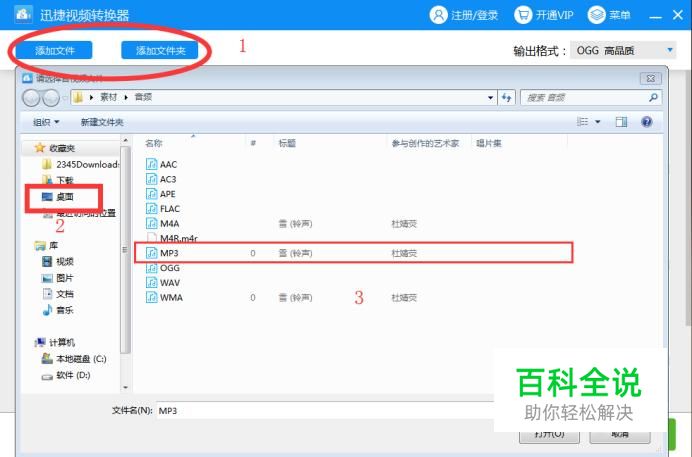
Task: Open the 注册/登录 account icon
Action: pyautogui.click(x=438, y=15)
